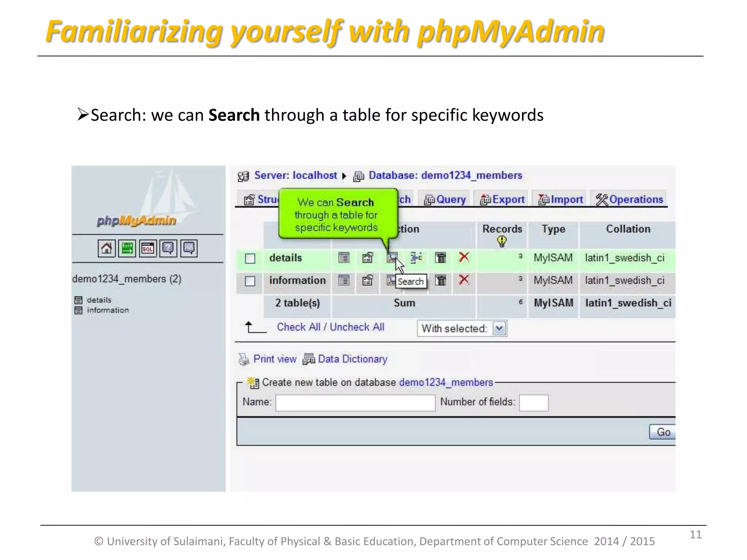The image size is (747, 560).
Task: Click the information table name
Action: 297,280
